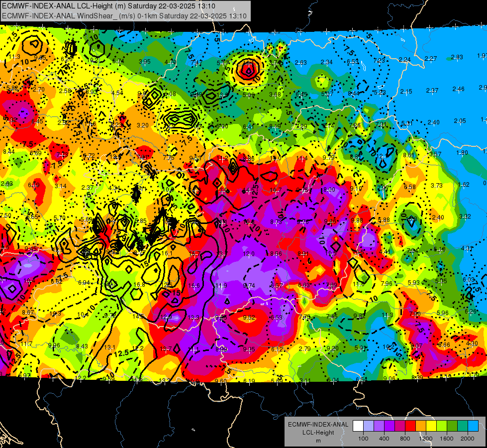Click the wind shear value 2.05
487x448 pixels.
[460, 120]
